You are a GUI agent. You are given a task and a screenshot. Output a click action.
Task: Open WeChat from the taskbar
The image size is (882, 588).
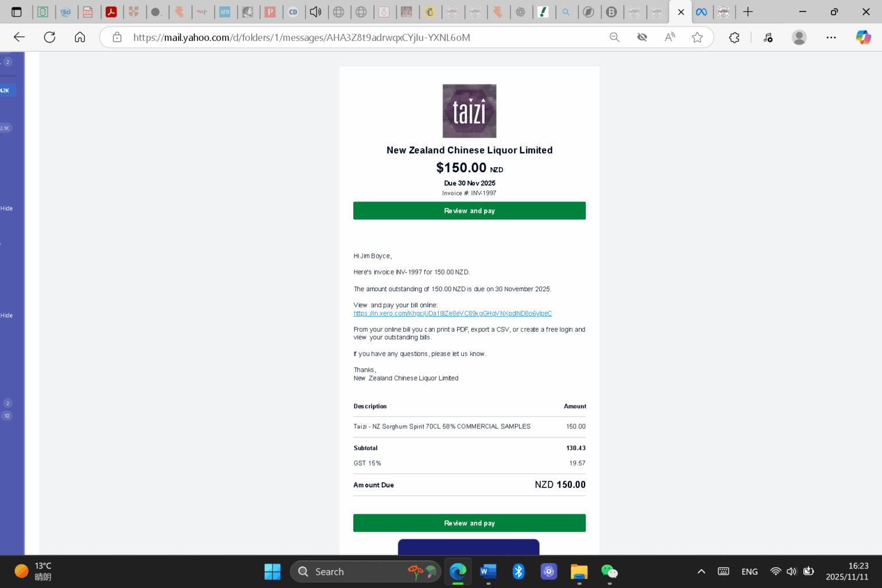[609, 571]
